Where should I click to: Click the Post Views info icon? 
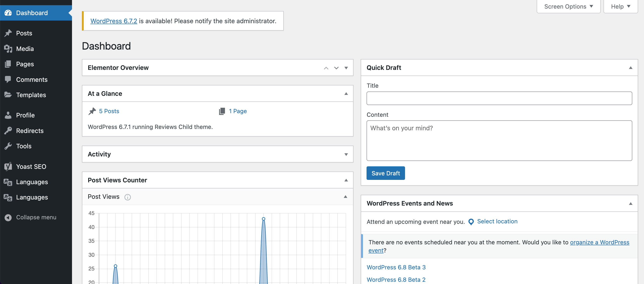128,197
